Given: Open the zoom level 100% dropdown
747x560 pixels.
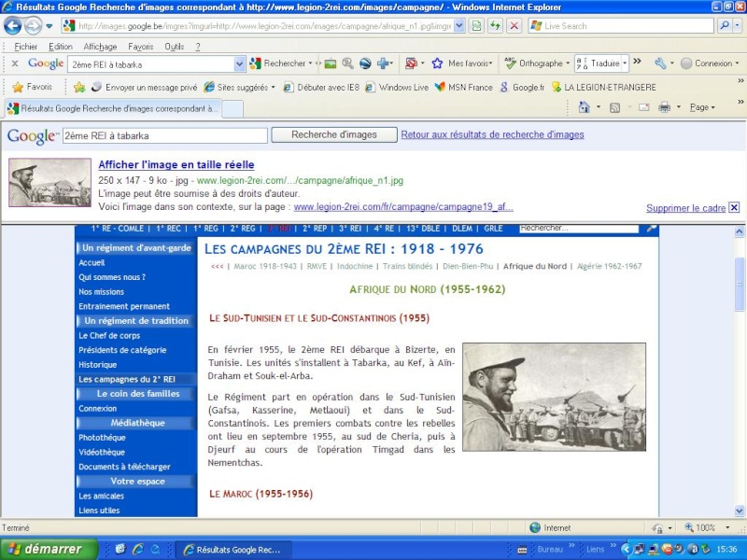Looking at the screenshot, I should [727, 527].
